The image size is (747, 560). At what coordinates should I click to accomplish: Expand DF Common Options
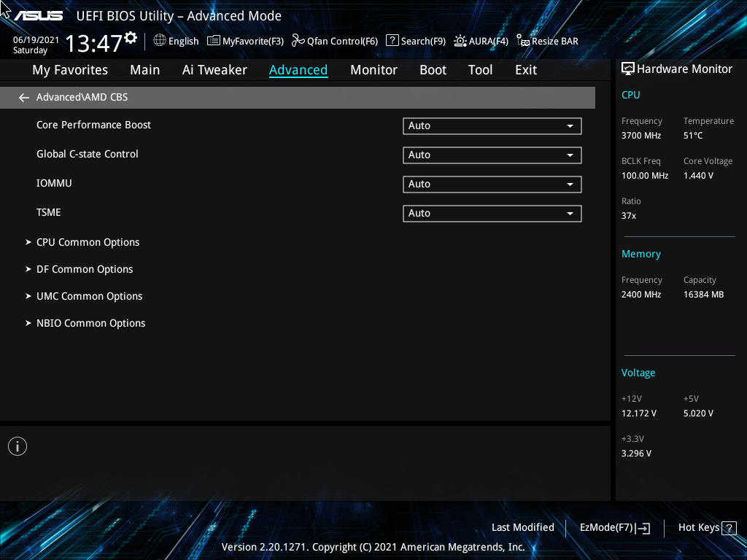[x=84, y=268]
